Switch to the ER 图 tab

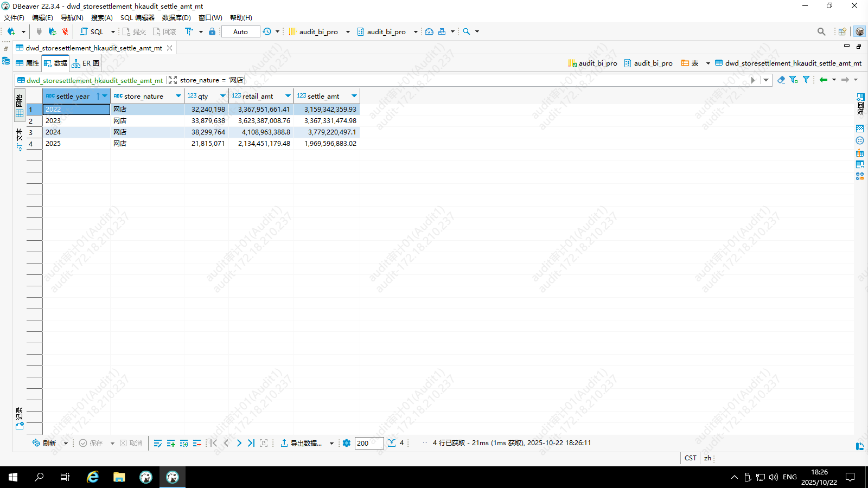(x=86, y=63)
